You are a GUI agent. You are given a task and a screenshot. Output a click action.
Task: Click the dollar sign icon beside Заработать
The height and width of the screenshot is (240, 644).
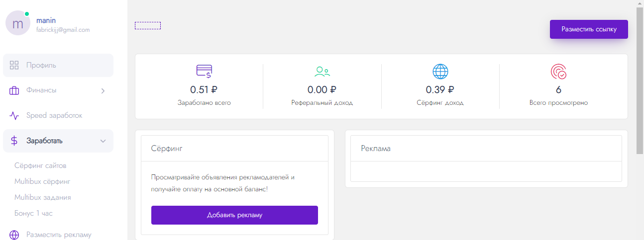(x=14, y=141)
